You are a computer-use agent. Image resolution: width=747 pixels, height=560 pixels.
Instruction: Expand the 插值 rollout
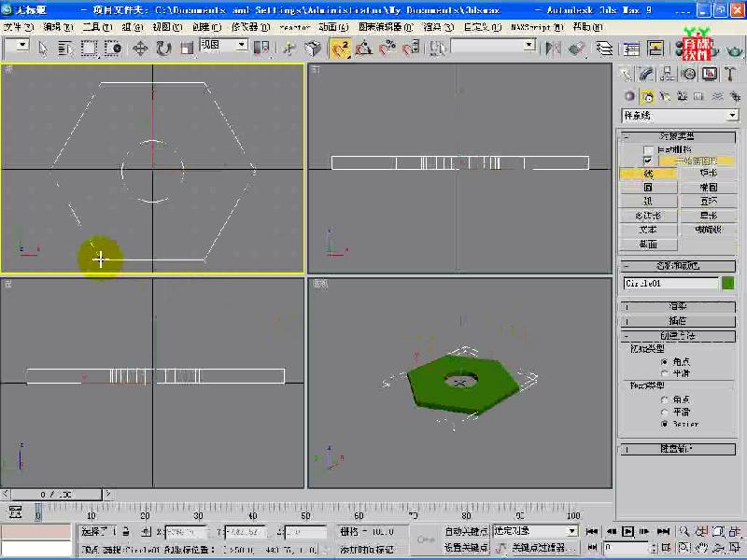click(678, 321)
